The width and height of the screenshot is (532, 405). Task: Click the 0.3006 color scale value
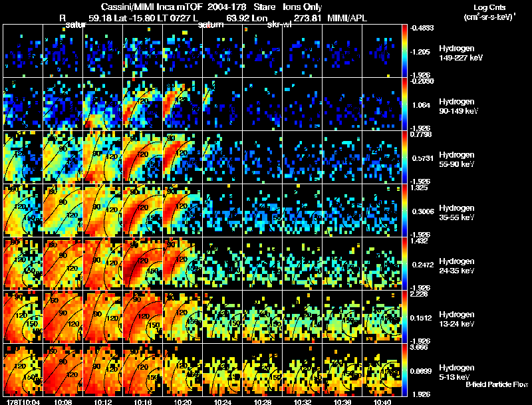[x=423, y=211]
